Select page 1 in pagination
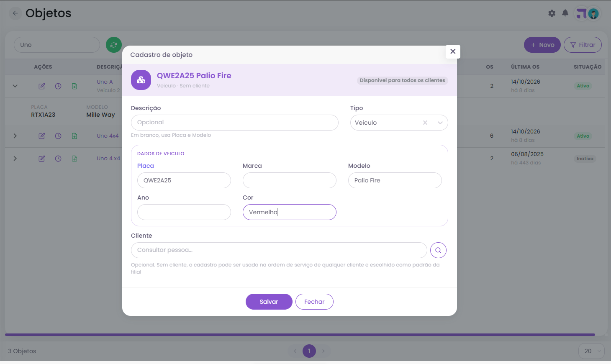 [309, 351]
